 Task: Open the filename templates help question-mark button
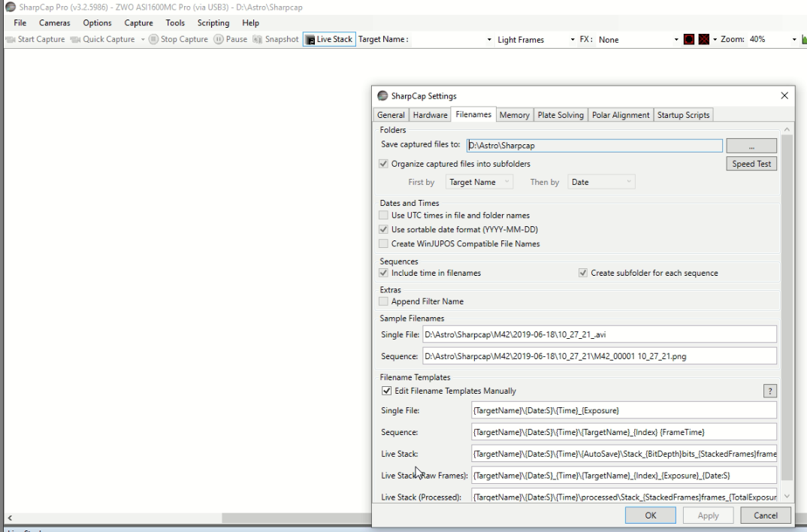[x=770, y=391]
